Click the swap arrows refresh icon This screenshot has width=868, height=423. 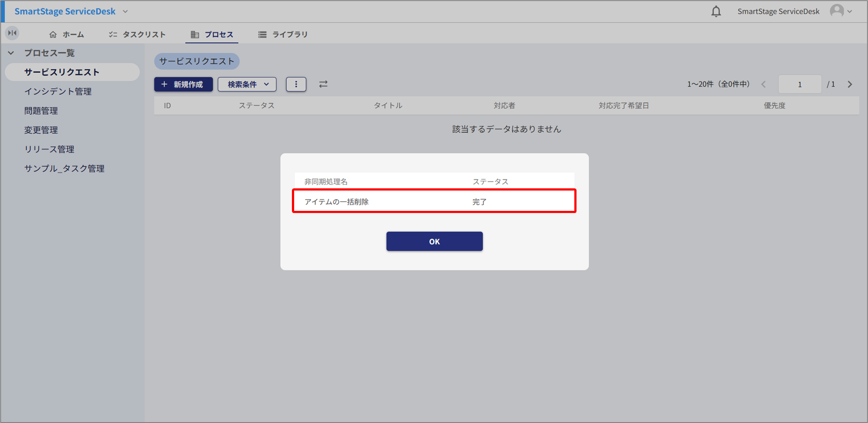pyautogui.click(x=323, y=84)
